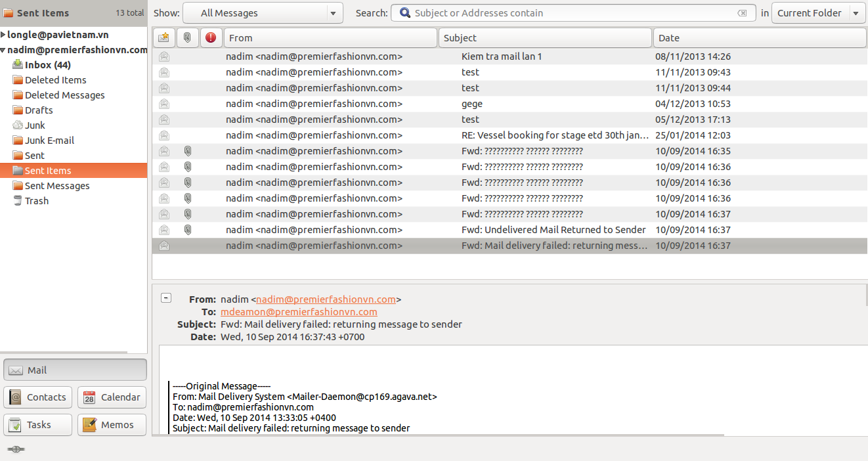Switch to the Contacts view
The height and width of the screenshot is (461, 868).
(37, 397)
